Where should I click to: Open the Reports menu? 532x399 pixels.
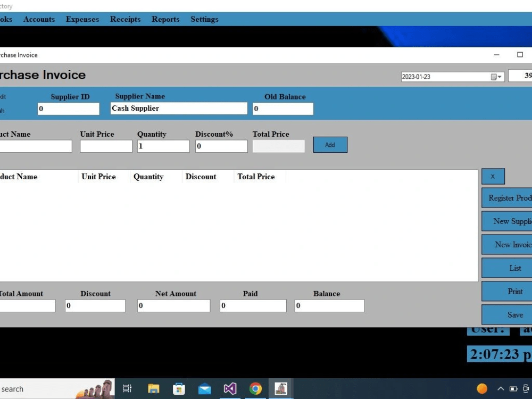tap(165, 19)
